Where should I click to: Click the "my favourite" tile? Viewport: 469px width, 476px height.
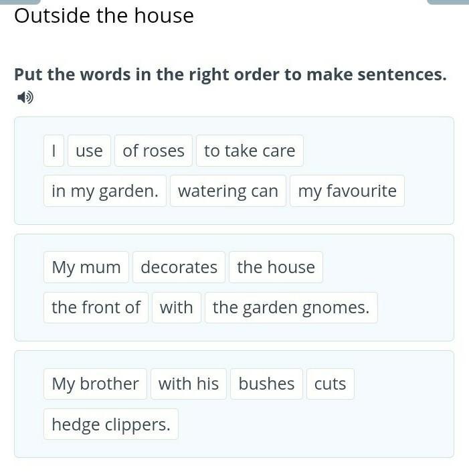347,191
